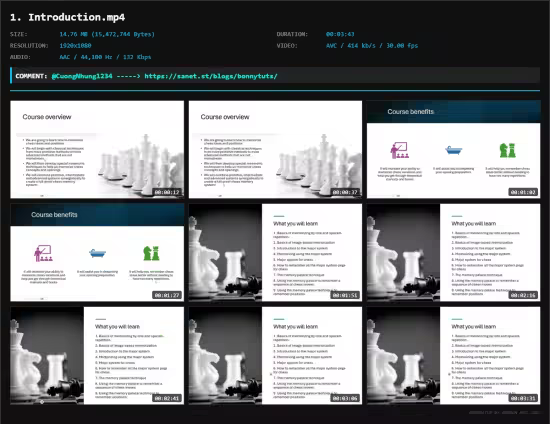Screen dimensions: 550x424
Task: Click the sanet.st blogs link in comment
Action: 211,76
